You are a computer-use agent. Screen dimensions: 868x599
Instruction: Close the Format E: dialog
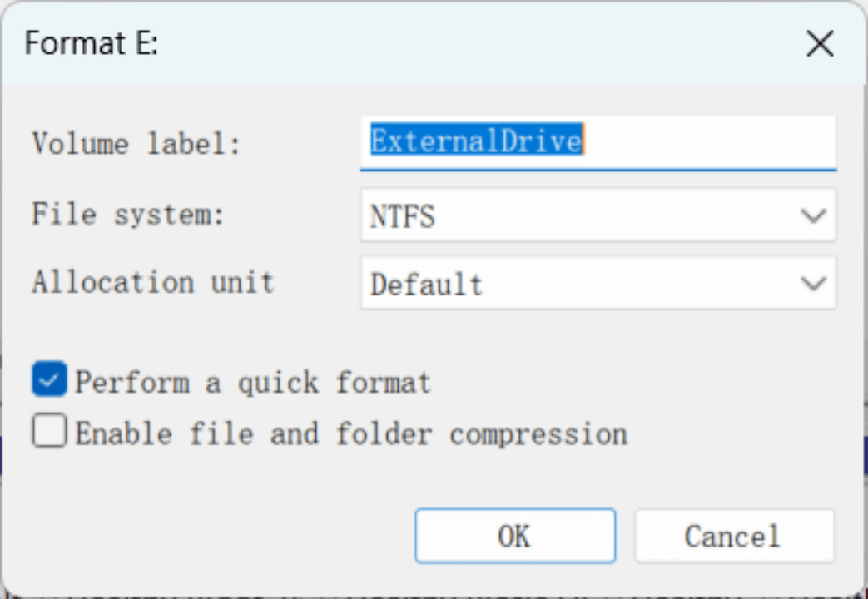pos(820,43)
